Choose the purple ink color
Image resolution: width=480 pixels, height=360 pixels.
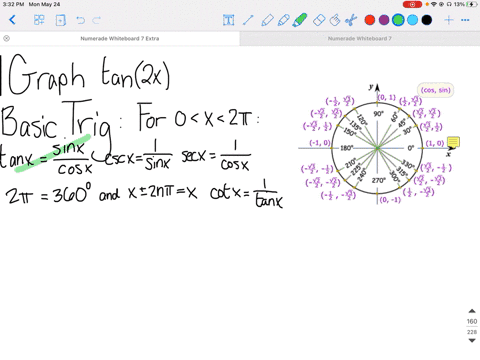click(x=384, y=20)
